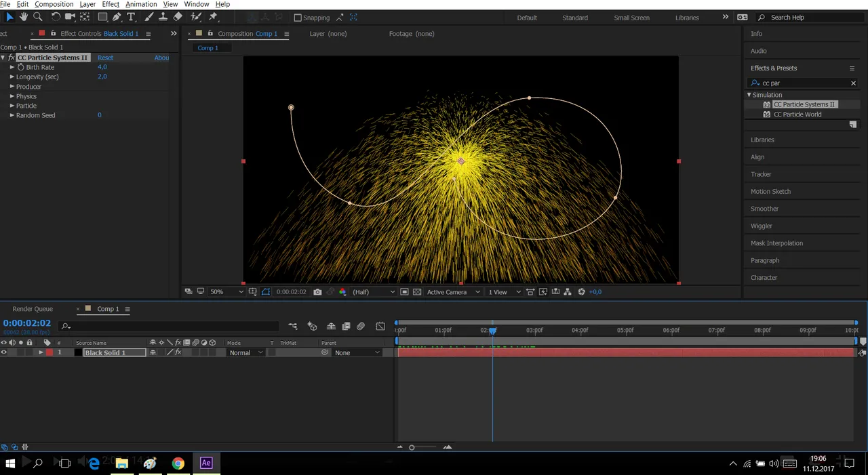Select the Zoom magnifier tool
Viewport: 868px width, 475px height.
[x=38, y=17]
